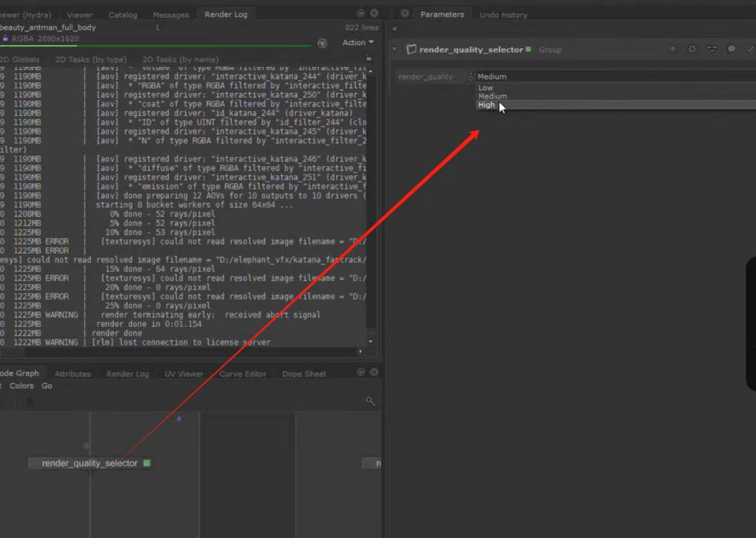
Task: Click the comment bubble icon in parameters header
Action: click(x=731, y=49)
